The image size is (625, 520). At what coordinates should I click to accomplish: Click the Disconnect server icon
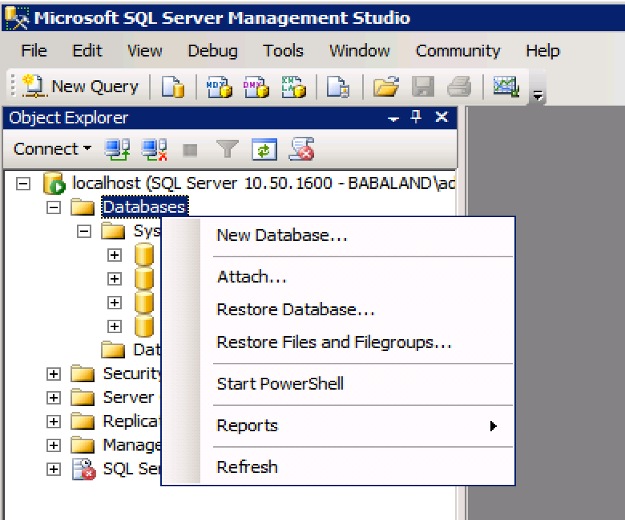(x=155, y=150)
